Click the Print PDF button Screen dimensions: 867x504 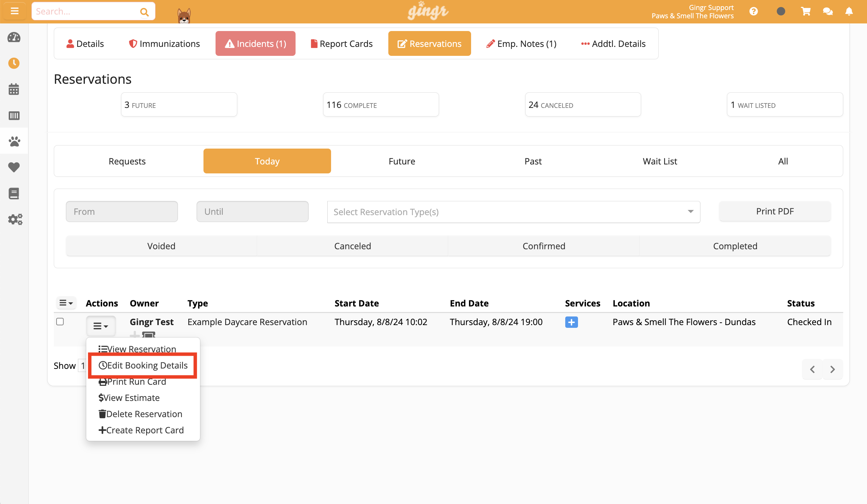click(x=775, y=211)
